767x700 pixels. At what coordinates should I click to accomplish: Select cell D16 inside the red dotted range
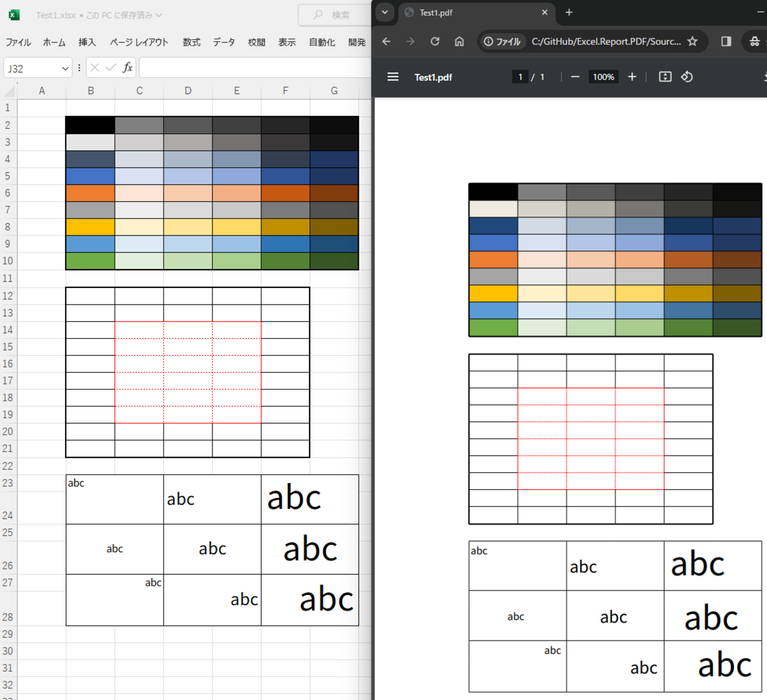(x=188, y=364)
